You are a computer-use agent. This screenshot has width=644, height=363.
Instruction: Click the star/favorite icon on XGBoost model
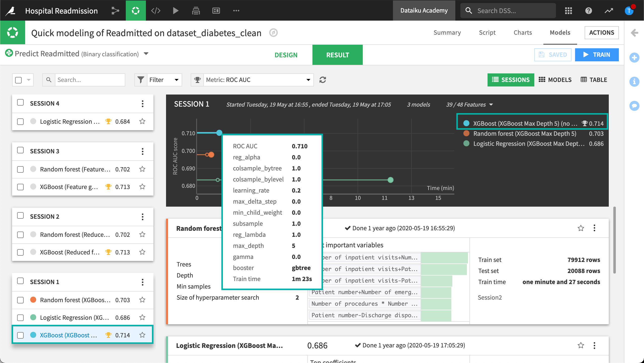click(142, 335)
